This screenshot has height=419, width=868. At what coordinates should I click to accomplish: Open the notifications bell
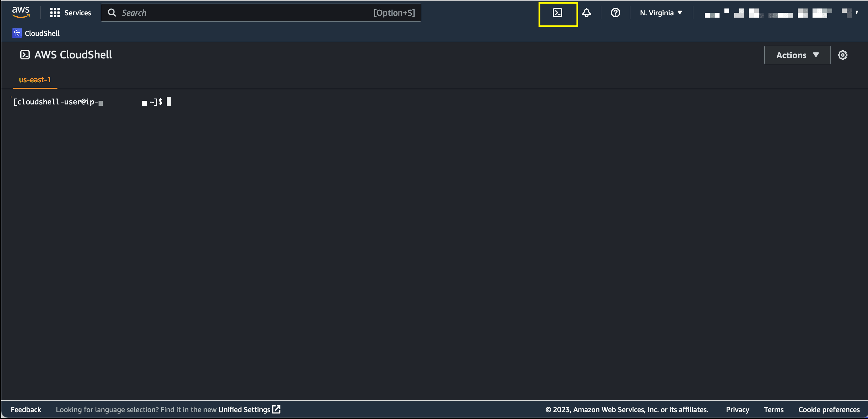[586, 13]
